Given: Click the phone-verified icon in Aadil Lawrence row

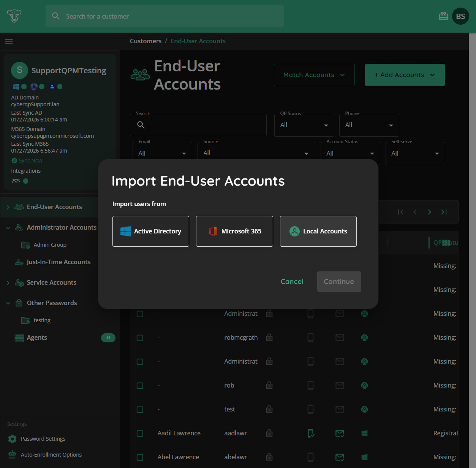Looking at the screenshot, I should (311, 433).
